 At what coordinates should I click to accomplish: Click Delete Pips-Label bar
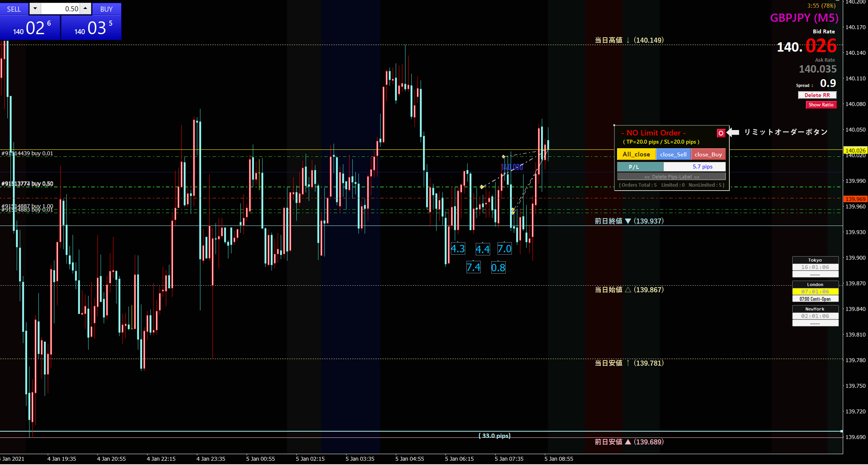(x=671, y=177)
